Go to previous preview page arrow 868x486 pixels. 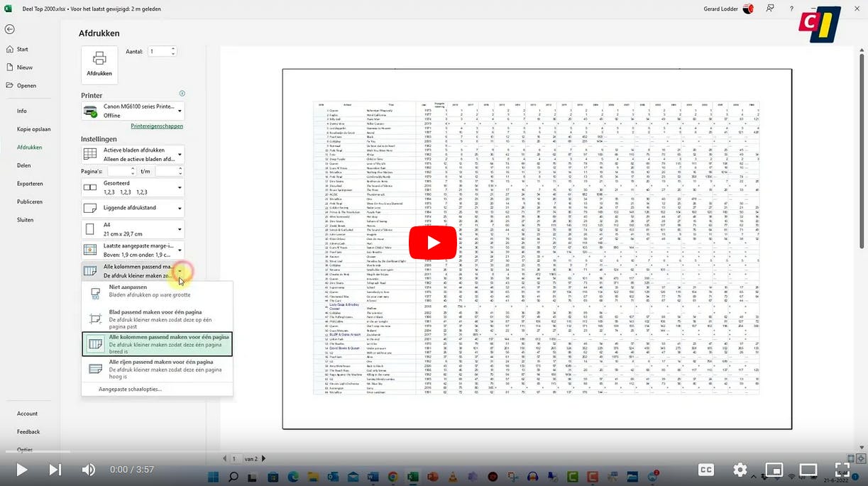tap(225, 459)
